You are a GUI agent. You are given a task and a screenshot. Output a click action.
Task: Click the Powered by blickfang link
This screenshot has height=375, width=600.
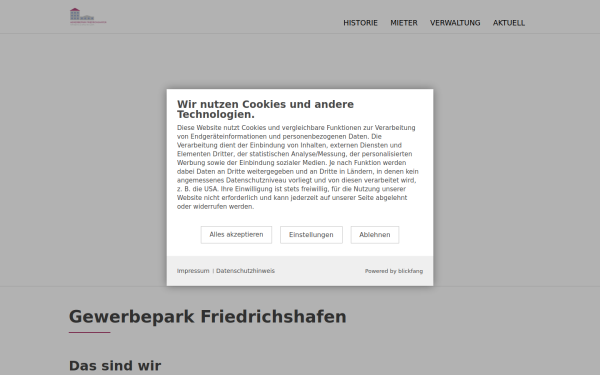click(394, 271)
